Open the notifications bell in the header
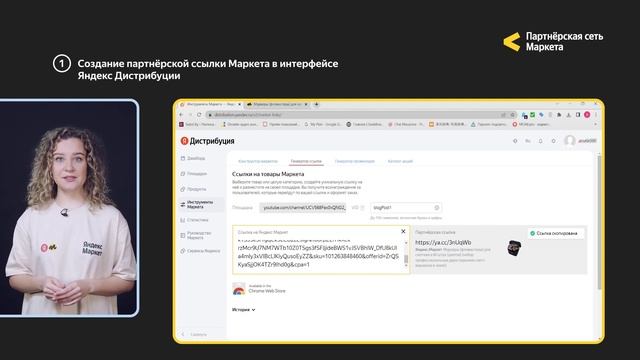Image resolution: width=640 pixels, height=360 pixels. click(540, 141)
